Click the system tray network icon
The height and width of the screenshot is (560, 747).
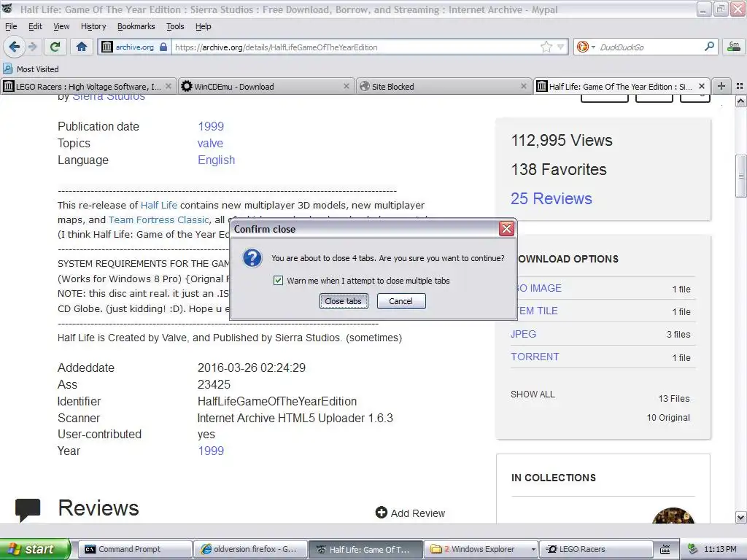point(693,549)
